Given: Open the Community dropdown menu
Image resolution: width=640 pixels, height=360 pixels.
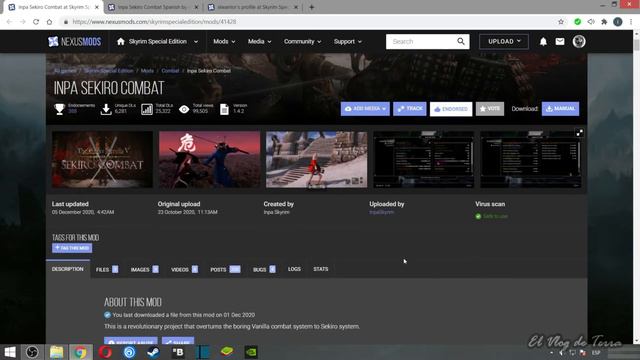Looking at the screenshot, I should [302, 42].
